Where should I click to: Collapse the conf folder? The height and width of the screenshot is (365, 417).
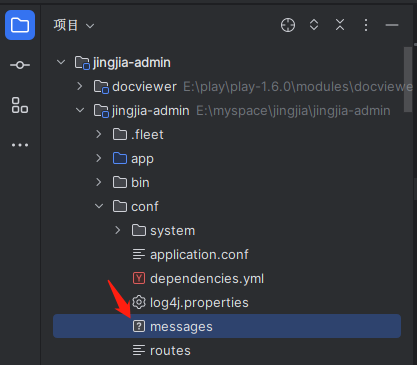[99, 206]
